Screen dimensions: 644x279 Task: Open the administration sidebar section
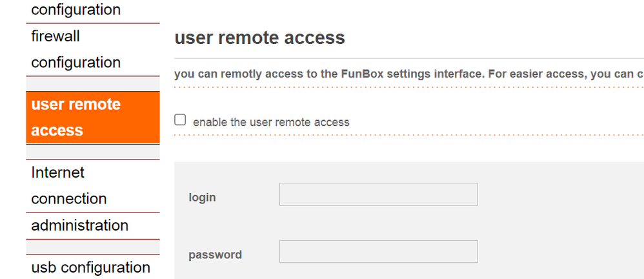point(79,225)
